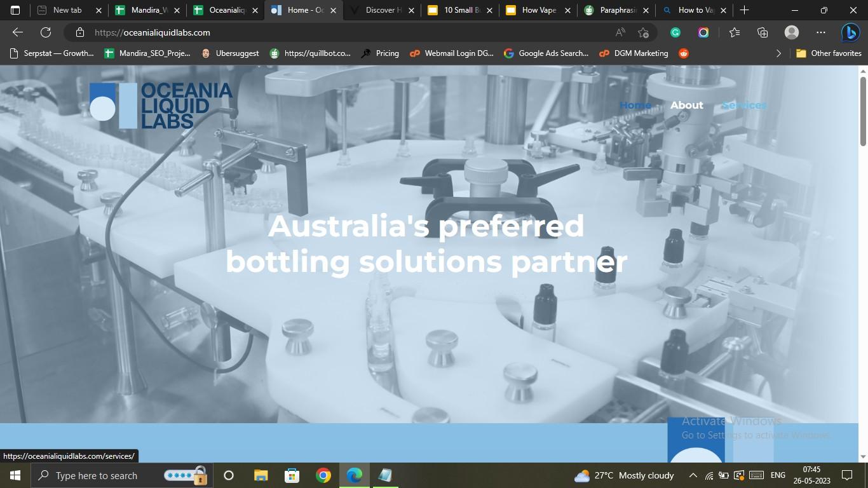Open the multicolored ring extension icon
868x488 pixels.
tap(703, 32)
